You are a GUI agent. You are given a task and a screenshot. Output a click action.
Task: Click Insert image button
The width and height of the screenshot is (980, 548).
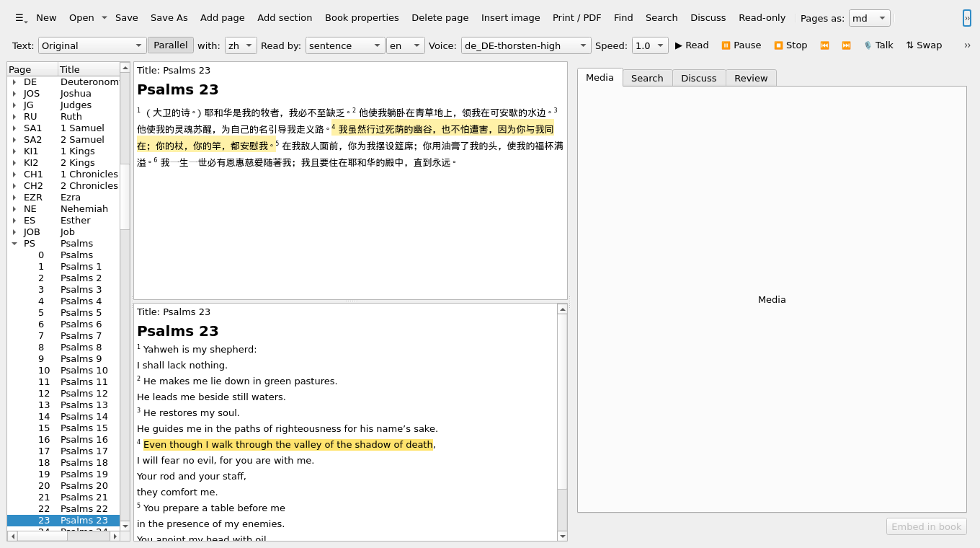coord(510,18)
